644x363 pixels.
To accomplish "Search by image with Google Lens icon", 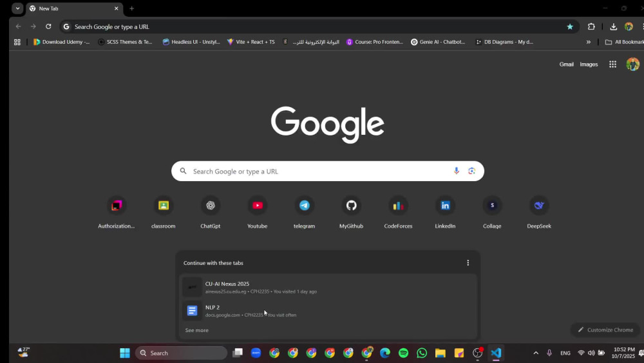I will coord(472,171).
